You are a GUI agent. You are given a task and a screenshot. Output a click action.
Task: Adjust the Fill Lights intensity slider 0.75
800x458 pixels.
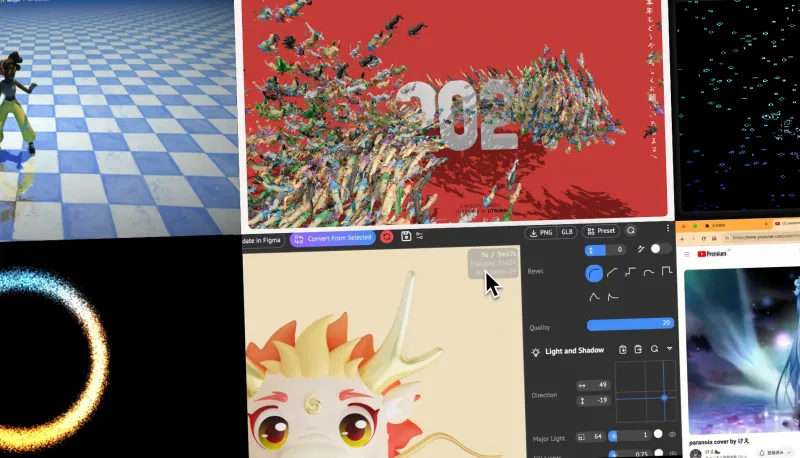[x=630, y=453]
